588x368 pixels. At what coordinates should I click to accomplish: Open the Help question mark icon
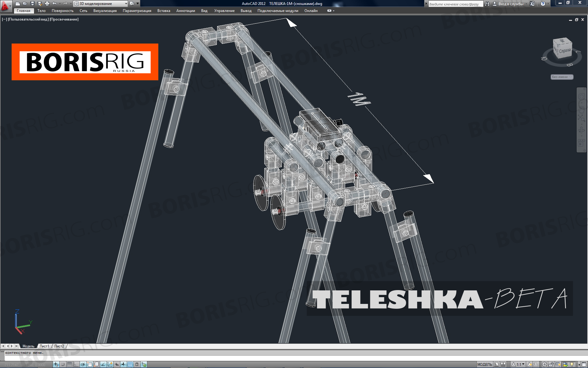[x=543, y=4]
